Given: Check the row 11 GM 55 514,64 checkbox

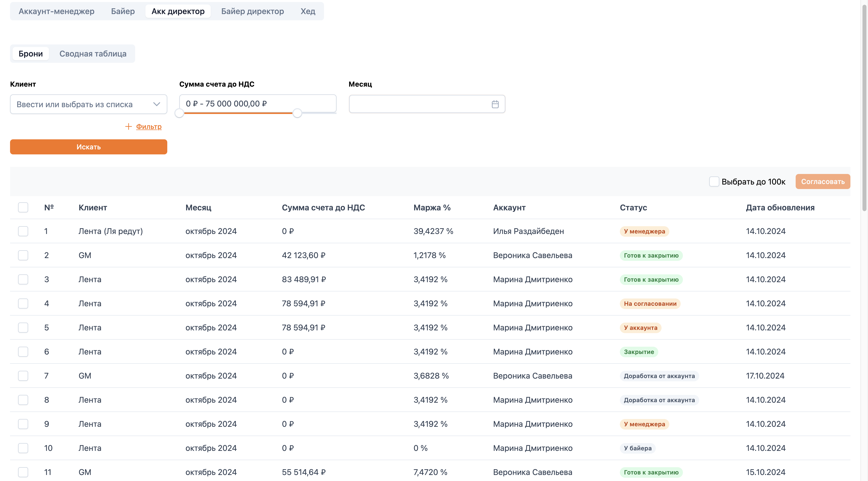Looking at the screenshot, I should click(x=23, y=472).
